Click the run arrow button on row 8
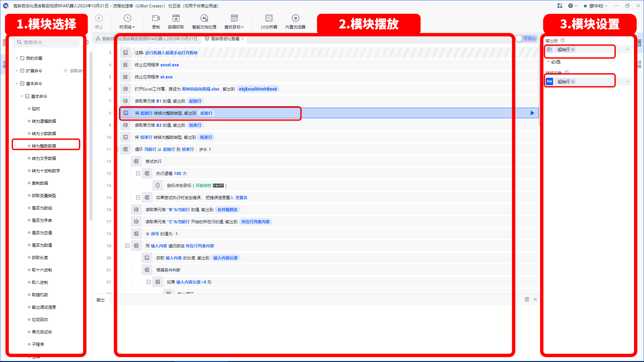 click(532, 113)
